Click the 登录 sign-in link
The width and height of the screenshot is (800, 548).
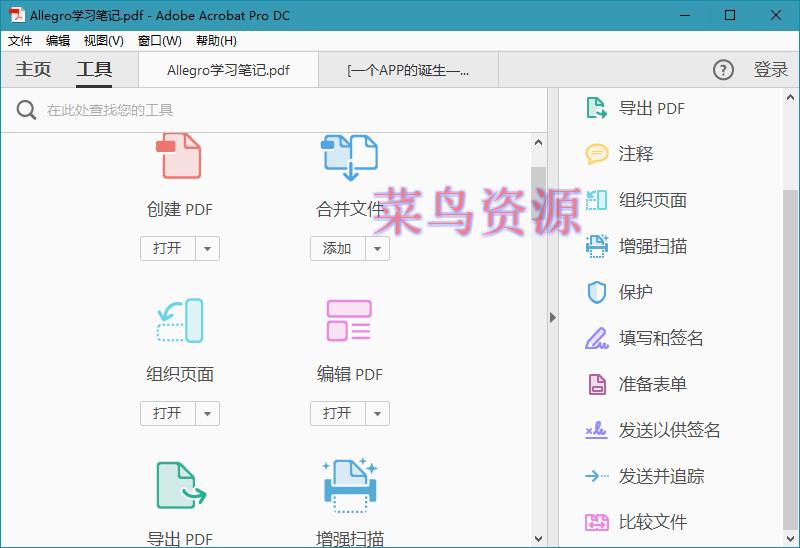(x=770, y=70)
